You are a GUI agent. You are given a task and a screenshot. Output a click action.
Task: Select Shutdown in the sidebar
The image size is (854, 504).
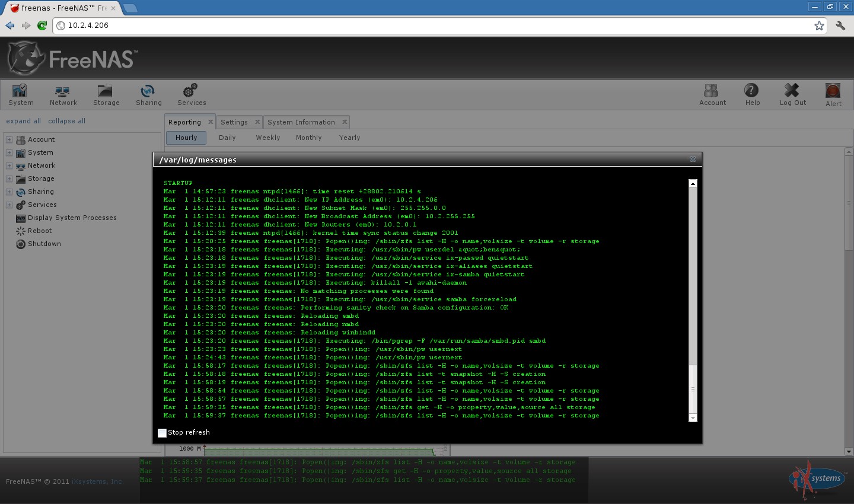(43, 244)
